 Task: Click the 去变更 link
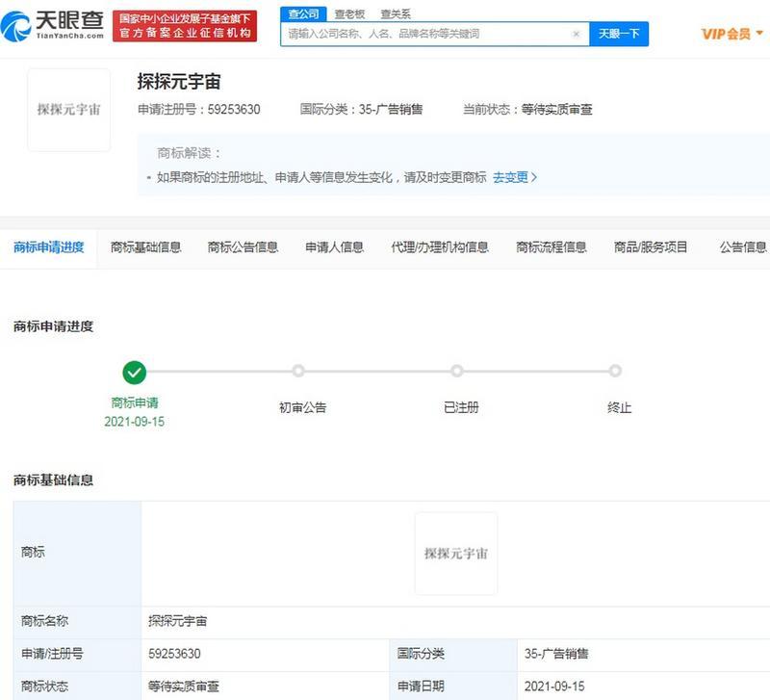click(515, 177)
